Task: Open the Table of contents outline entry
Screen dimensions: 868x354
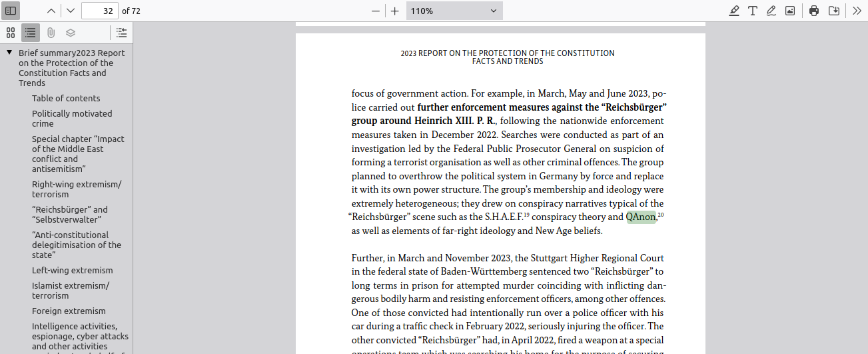Action: (66, 98)
